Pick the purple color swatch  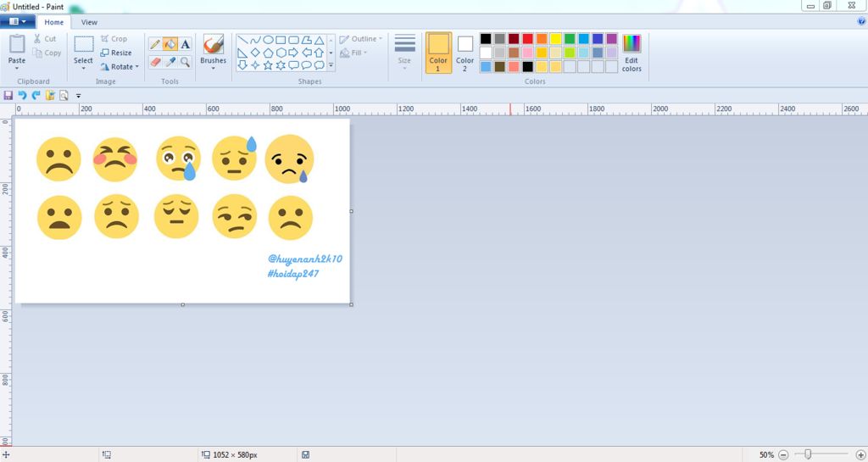612,39
